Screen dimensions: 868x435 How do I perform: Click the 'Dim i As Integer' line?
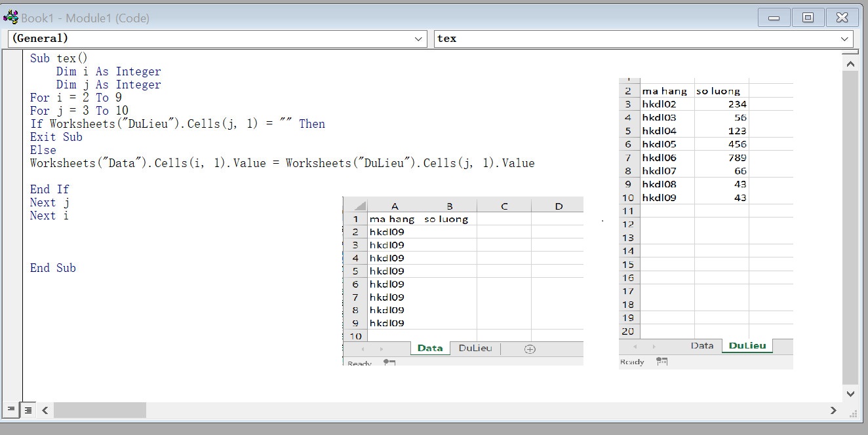[108, 71]
